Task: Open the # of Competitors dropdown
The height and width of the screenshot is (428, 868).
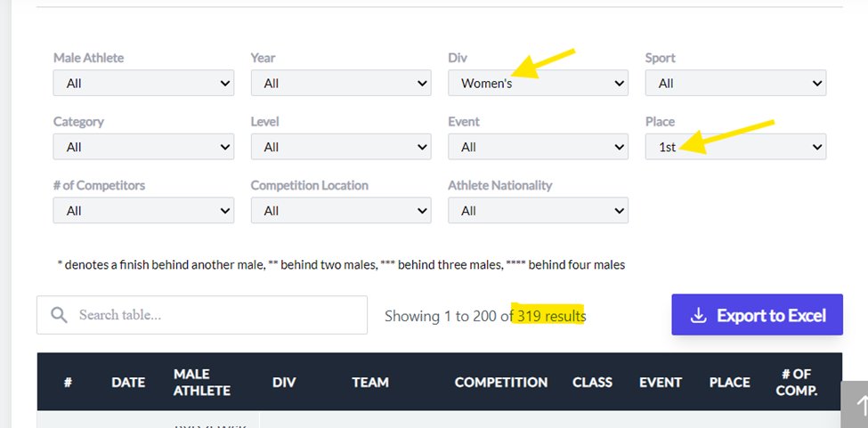Action: point(143,210)
